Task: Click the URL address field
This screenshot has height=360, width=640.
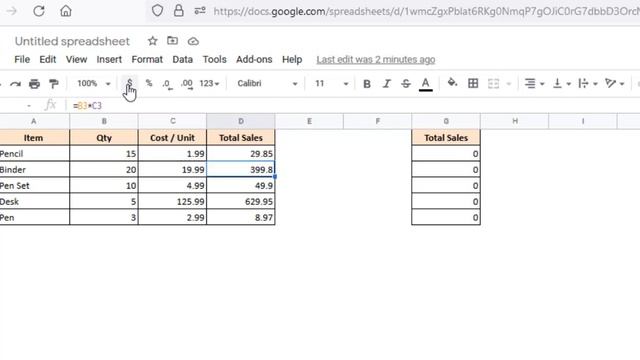Action: tap(426, 11)
